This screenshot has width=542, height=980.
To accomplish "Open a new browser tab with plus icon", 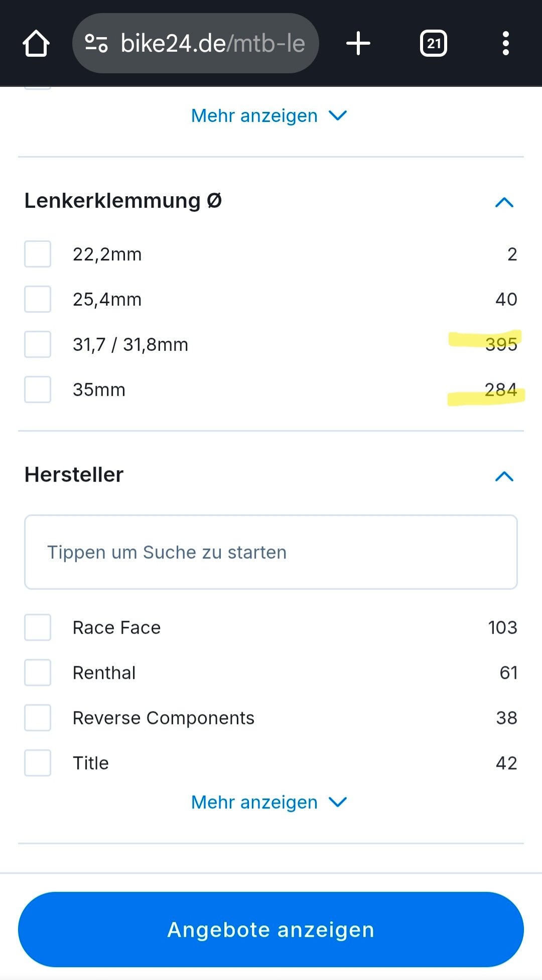I will tap(358, 43).
